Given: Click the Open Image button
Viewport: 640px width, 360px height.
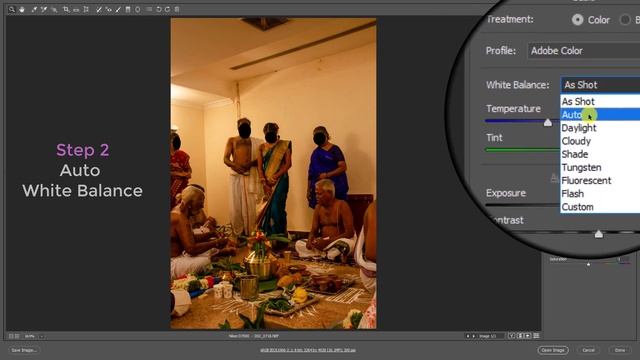Looking at the screenshot, I should 553,350.
